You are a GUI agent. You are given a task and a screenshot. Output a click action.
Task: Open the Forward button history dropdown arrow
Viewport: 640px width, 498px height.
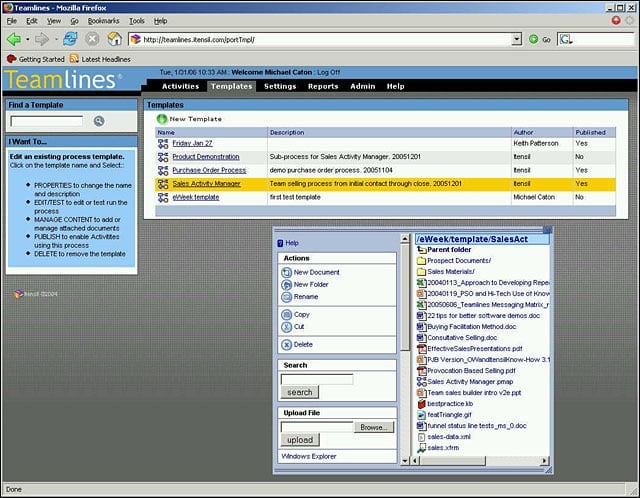pyautogui.click(x=56, y=39)
